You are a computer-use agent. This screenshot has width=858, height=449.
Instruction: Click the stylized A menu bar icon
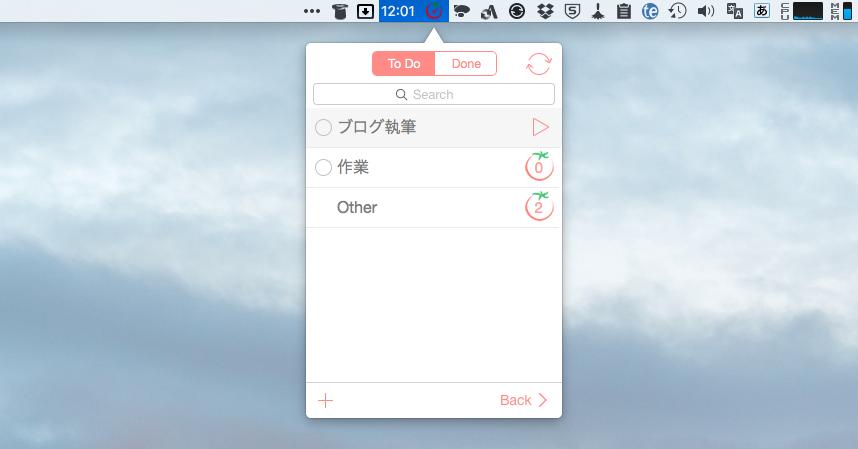click(x=489, y=11)
